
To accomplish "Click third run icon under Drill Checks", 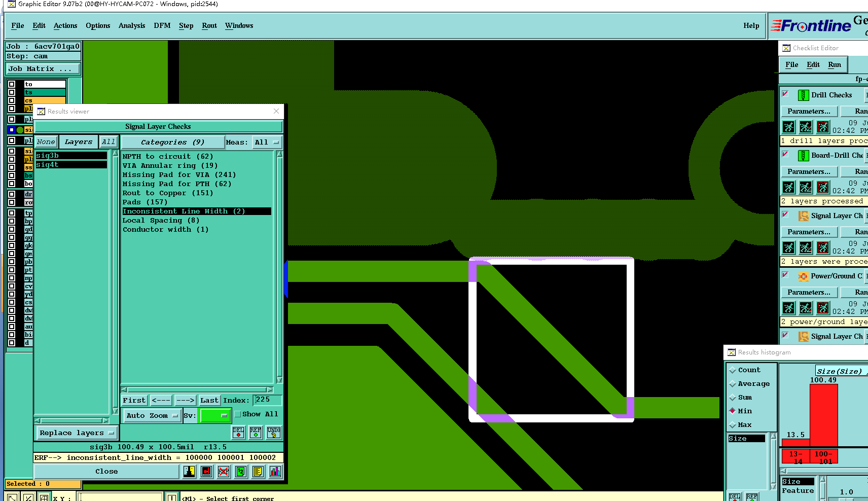I will [x=823, y=127].
